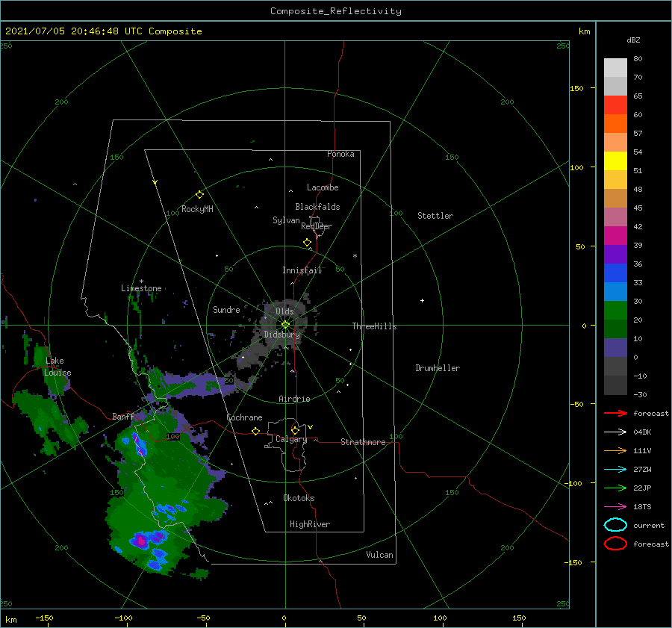Image resolution: width=672 pixels, height=628 pixels.
Task: Click the Airdrie label
Action: coord(294,399)
